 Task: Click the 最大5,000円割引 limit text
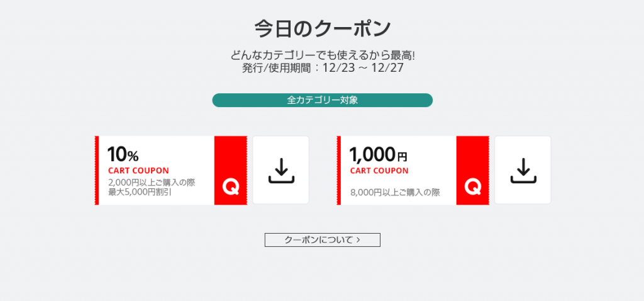(140, 192)
